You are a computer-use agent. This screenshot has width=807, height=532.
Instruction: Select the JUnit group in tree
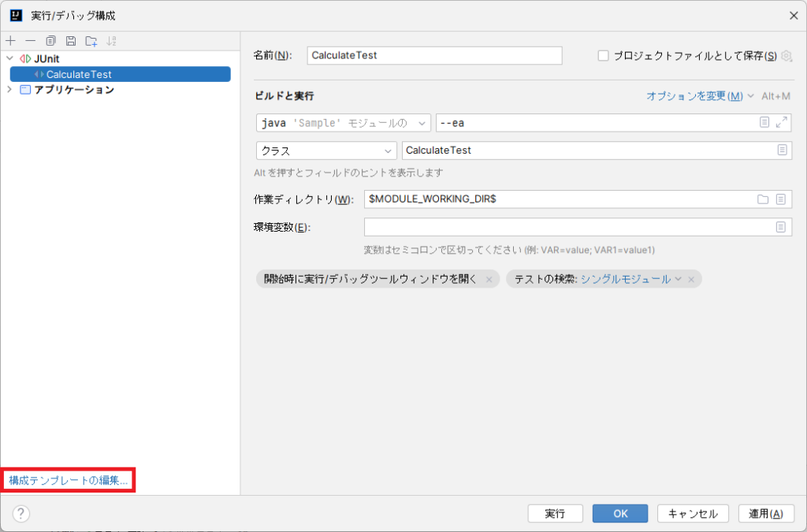point(46,58)
